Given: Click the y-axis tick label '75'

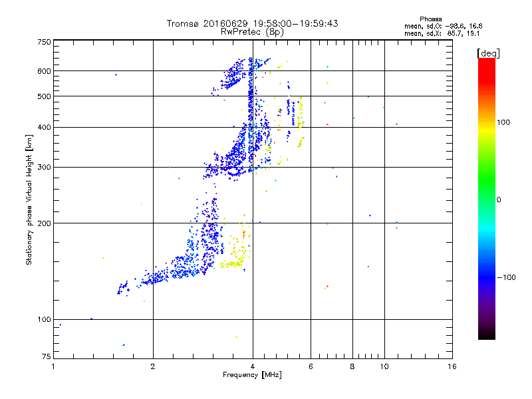Looking at the screenshot, I should coord(47,356).
